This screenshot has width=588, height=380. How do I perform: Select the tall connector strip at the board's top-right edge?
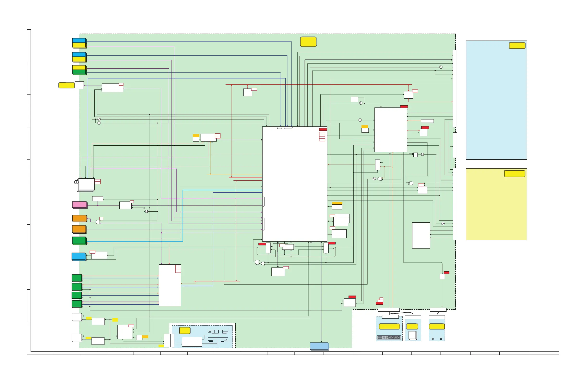pyautogui.click(x=455, y=89)
